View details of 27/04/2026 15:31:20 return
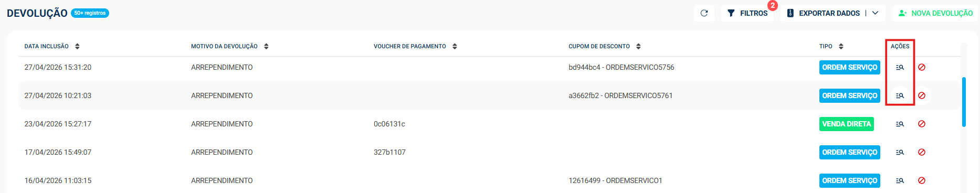The width and height of the screenshot is (980, 193). tap(900, 67)
